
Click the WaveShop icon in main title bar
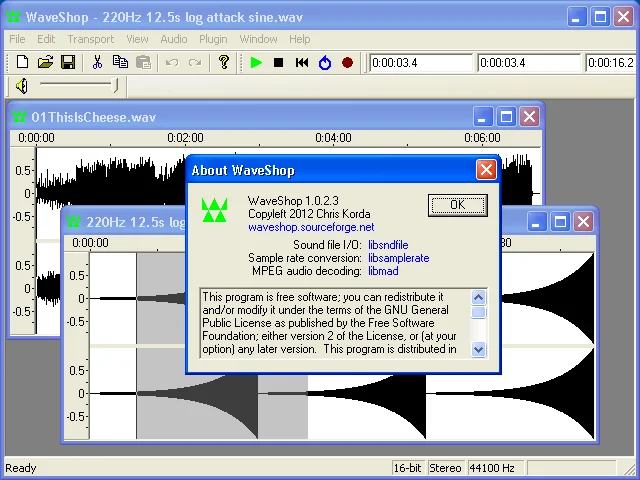point(13,17)
